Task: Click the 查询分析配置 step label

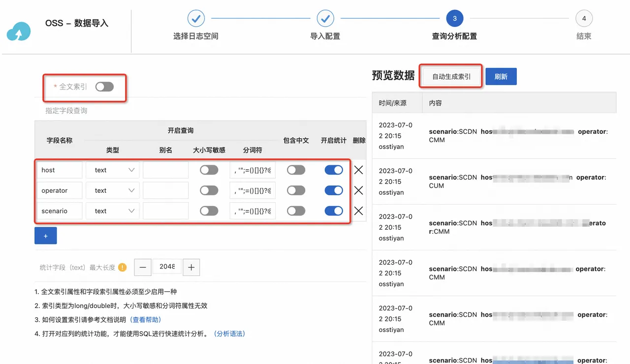Action: [x=455, y=36]
